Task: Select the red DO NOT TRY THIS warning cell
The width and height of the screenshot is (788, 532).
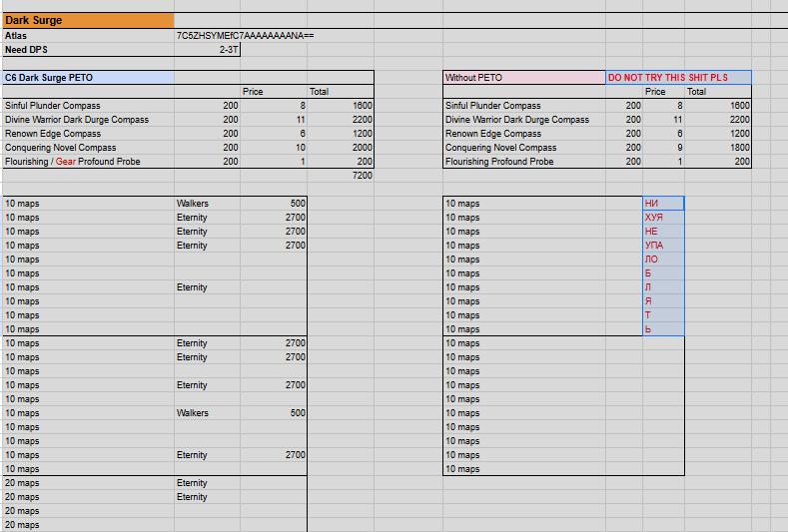Action: 678,78
